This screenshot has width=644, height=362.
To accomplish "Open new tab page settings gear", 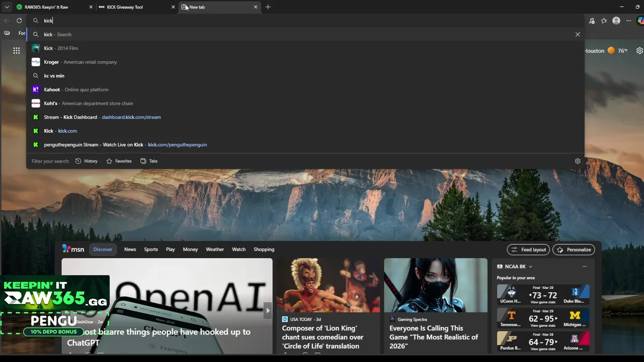I will (639, 51).
